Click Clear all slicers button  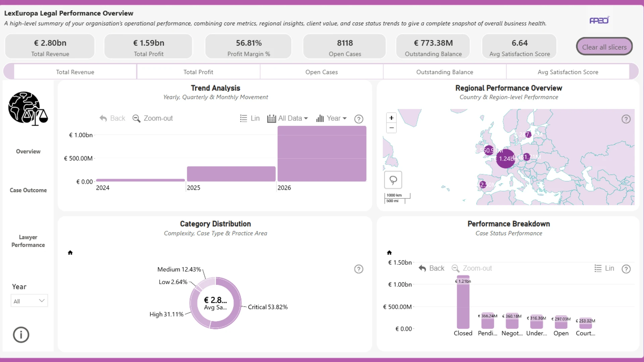(604, 47)
